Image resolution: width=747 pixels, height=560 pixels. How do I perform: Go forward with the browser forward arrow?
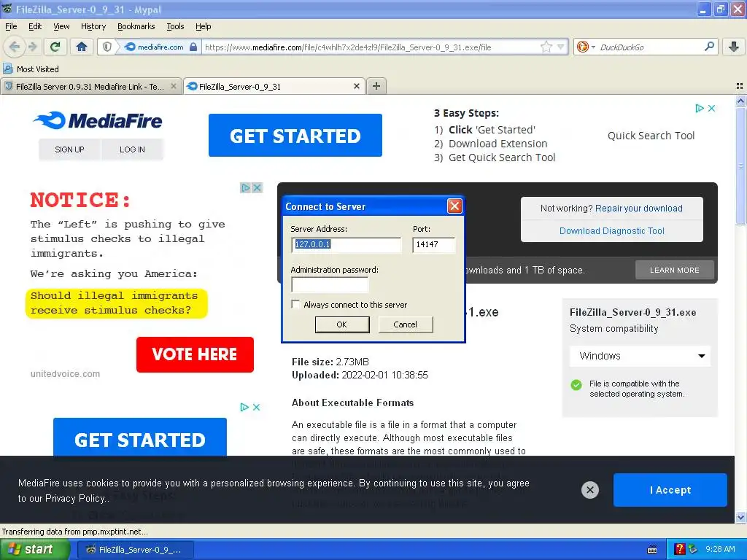(33, 47)
